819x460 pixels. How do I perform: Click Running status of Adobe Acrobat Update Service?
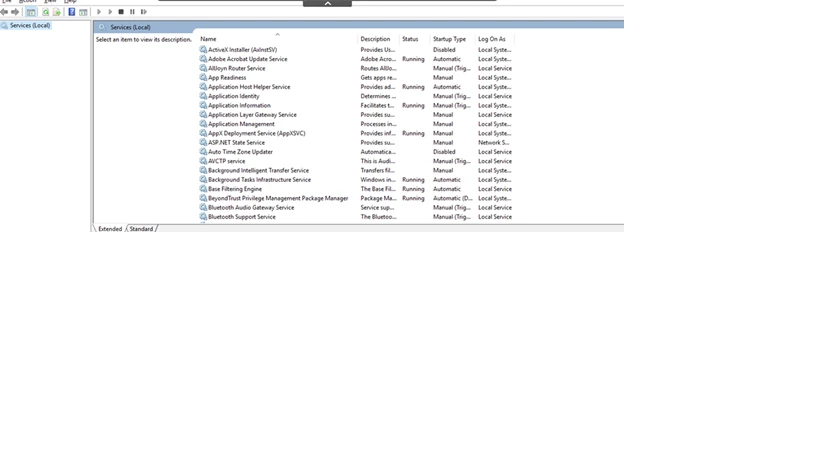coord(413,59)
